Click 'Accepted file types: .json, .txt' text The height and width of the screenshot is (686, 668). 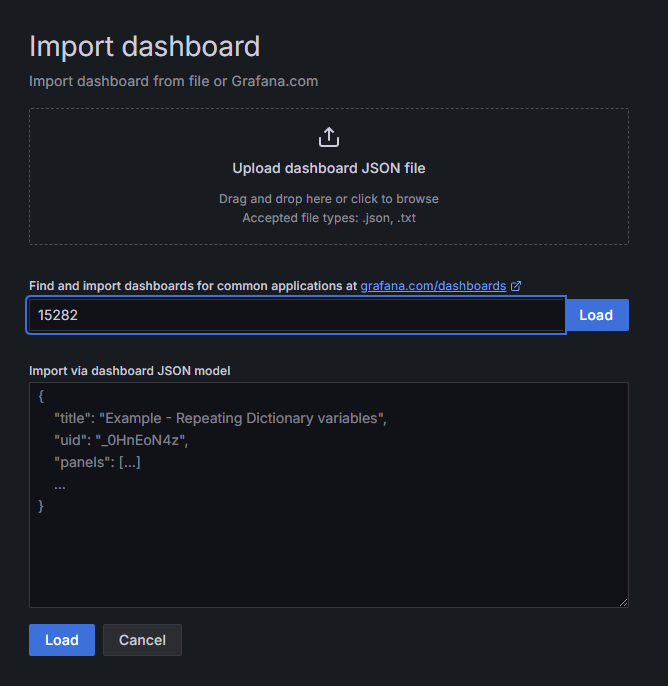pyautogui.click(x=329, y=218)
